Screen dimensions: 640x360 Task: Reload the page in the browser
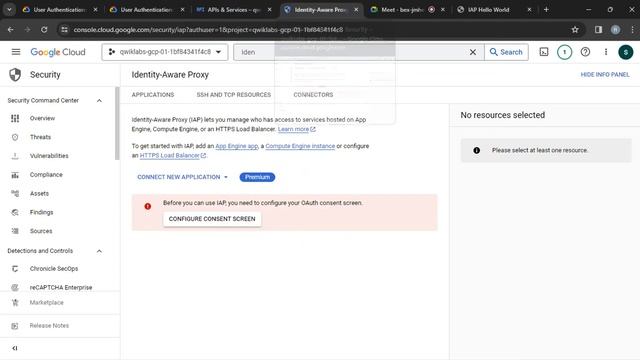pos(44,29)
